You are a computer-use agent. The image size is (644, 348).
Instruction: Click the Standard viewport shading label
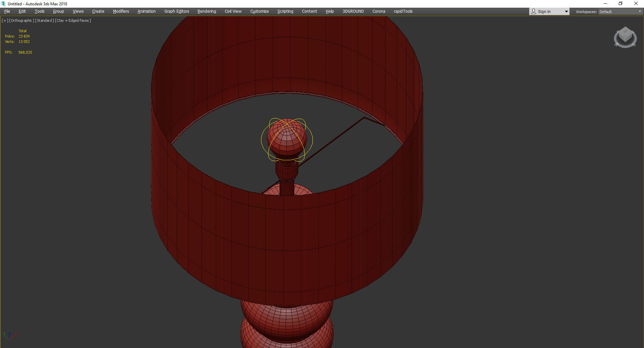(45, 20)
